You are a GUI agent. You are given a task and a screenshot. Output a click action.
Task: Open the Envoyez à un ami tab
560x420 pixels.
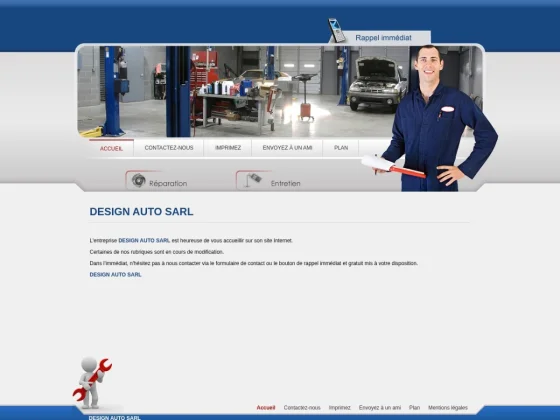click(x=288, y=148)
